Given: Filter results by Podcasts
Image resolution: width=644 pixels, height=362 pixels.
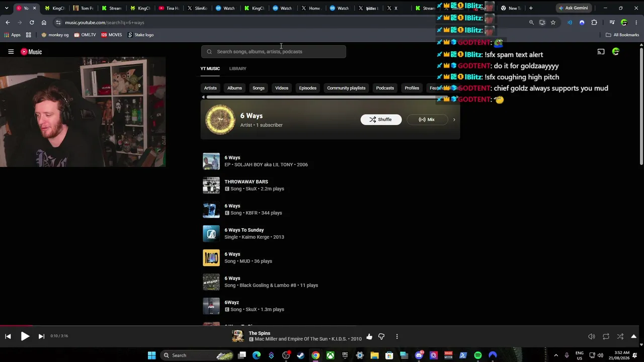Looking at the screenshot, I should 385,88.
